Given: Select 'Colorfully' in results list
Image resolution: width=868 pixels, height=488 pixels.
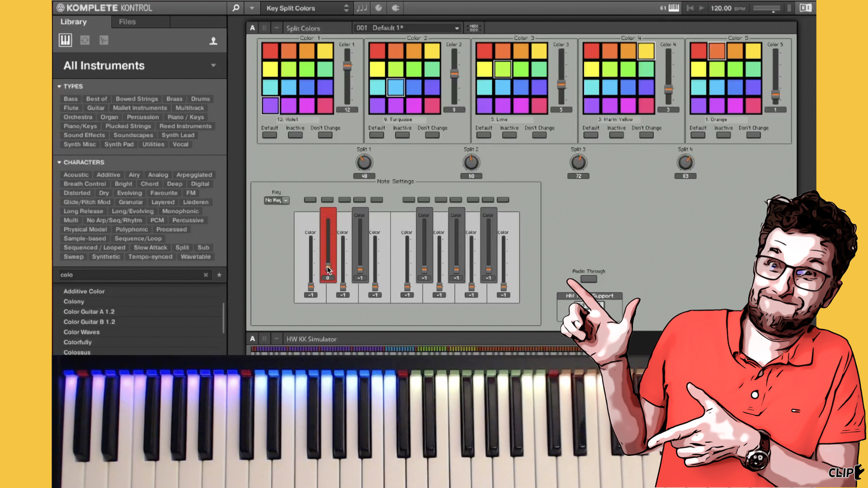Looking at the screenshot, I should pos(78,343).
